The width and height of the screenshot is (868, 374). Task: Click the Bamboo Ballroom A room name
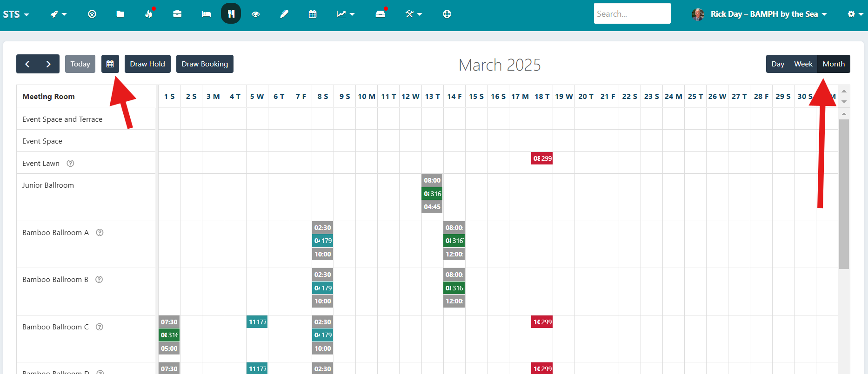55,233
